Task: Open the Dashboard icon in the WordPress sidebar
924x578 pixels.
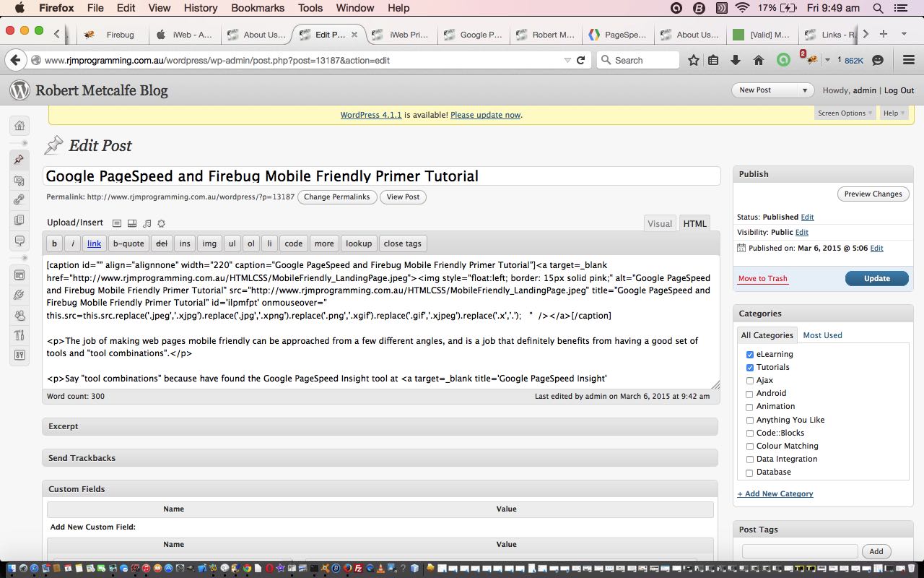Action: pos(19,126)
